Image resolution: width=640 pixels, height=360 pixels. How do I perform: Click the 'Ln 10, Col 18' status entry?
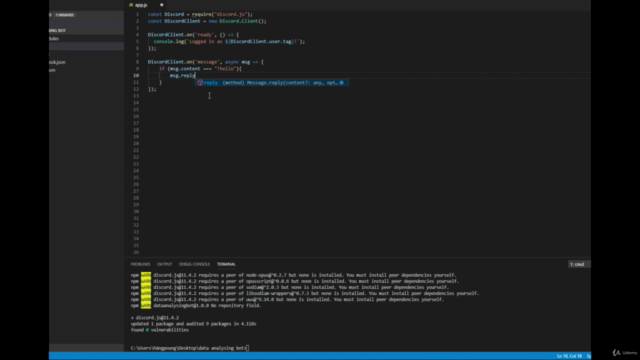pos(569,356)
